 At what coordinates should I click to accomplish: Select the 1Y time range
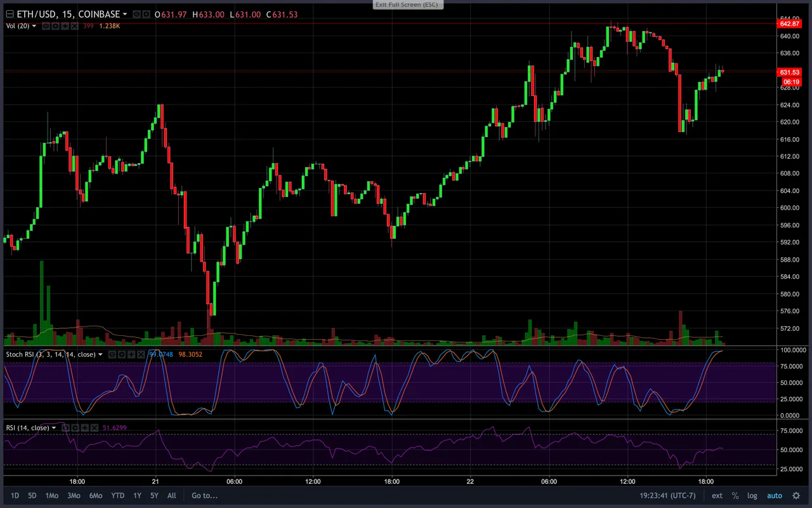[137, 495]
